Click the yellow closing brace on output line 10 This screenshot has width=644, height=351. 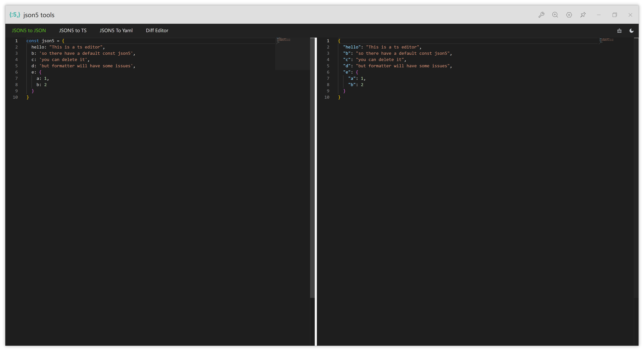[x=339, y=97]
